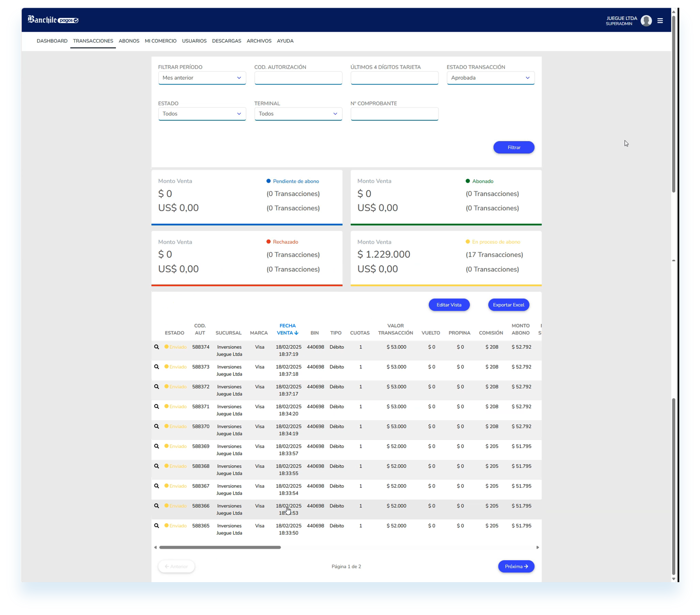Screen dimensions: 700x615
Task: Click the Últimos 4 Dígitos Tarjeta field
Action: (394, 78)
